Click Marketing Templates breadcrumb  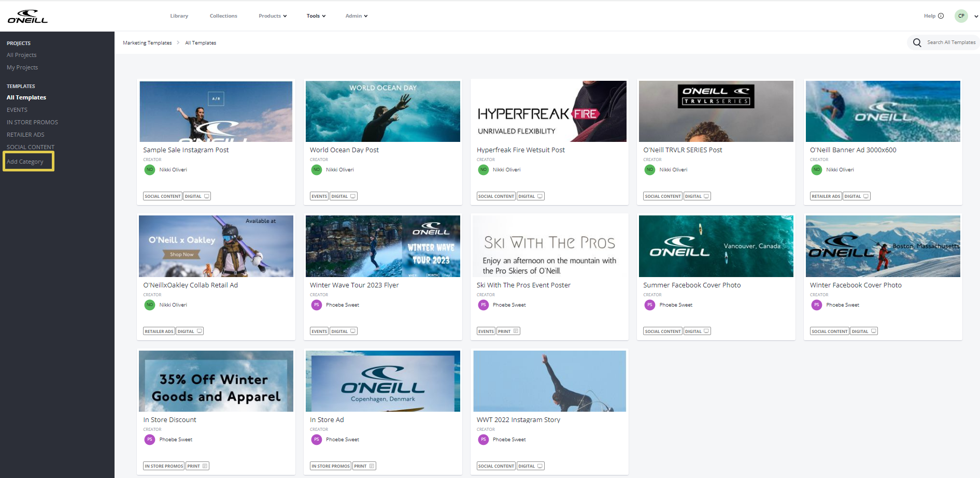147,43
